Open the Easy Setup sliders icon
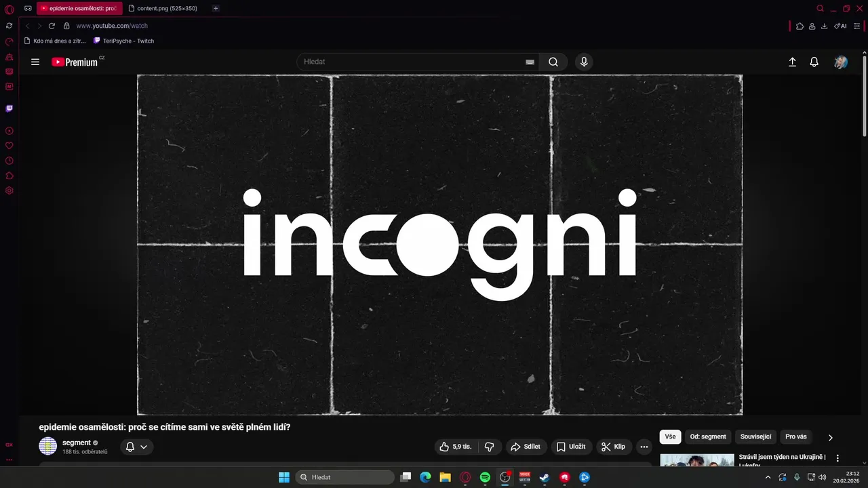868x488 pixels. [x=858, y=26]
